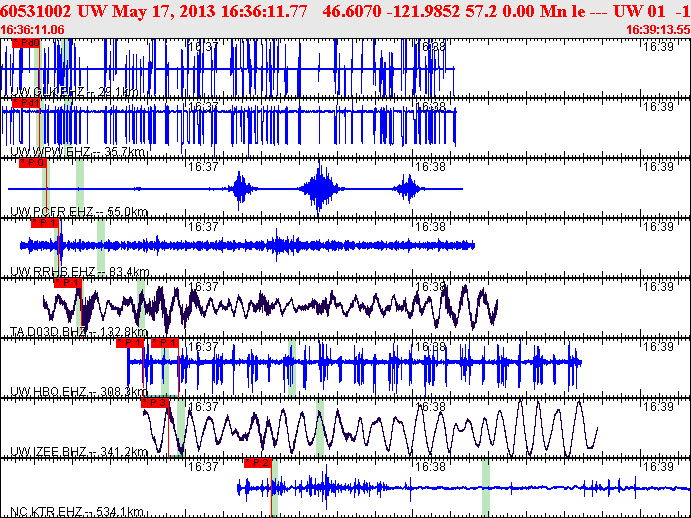Click station label TA D03D BHZ -- 132.8km
This screenshot has height=518, width=691.
pyautogui.click(x=79, y=332)
